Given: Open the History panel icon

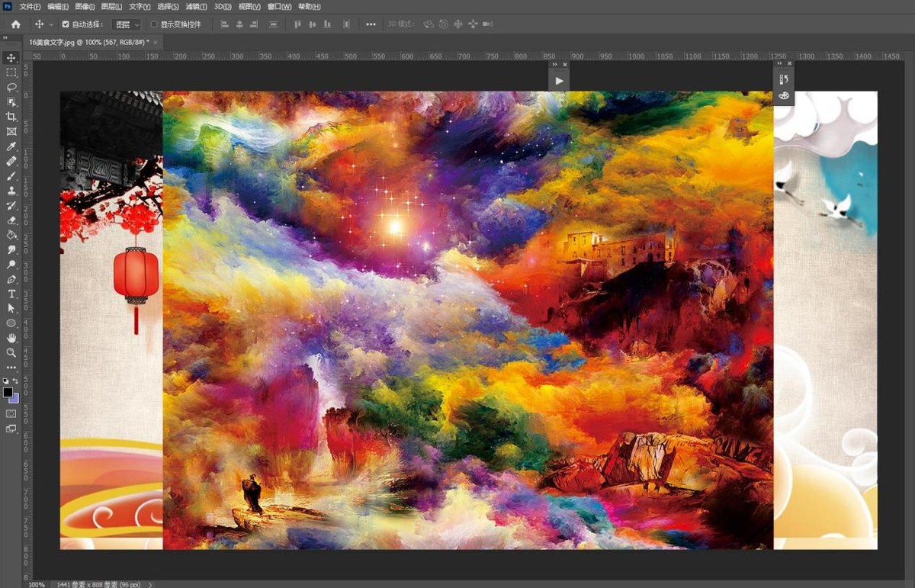Looking at the screenshot, I should (784, 79).
